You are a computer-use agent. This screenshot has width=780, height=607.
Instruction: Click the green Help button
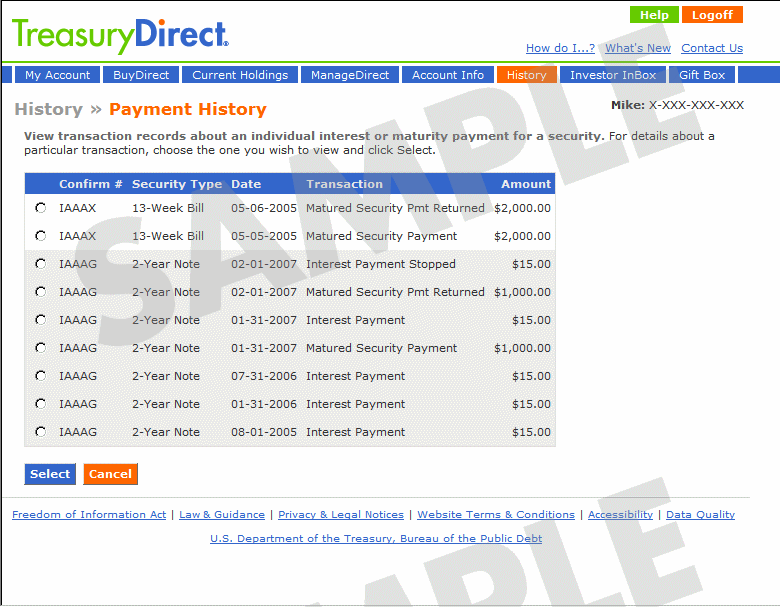click(654, 15)
